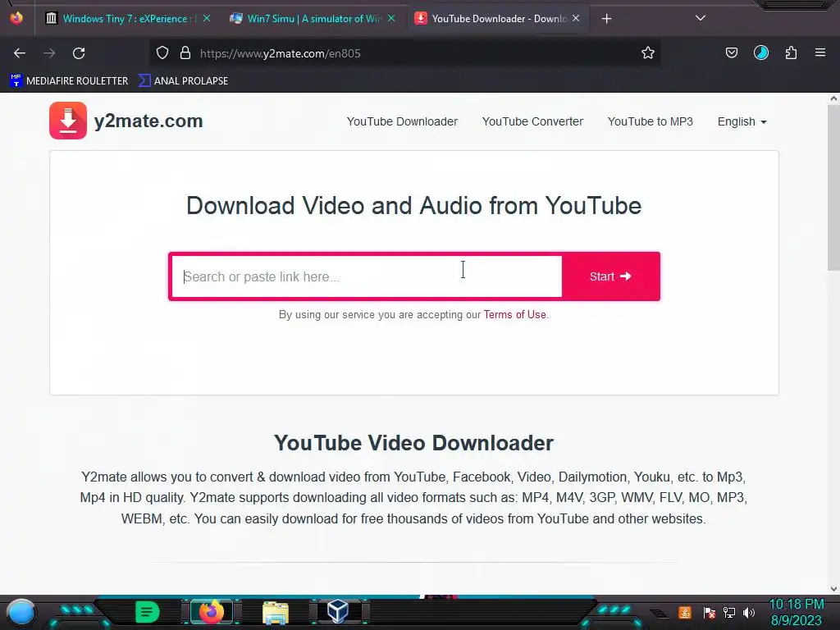Open the Firefox hamburger application menu

pos(820,53)
